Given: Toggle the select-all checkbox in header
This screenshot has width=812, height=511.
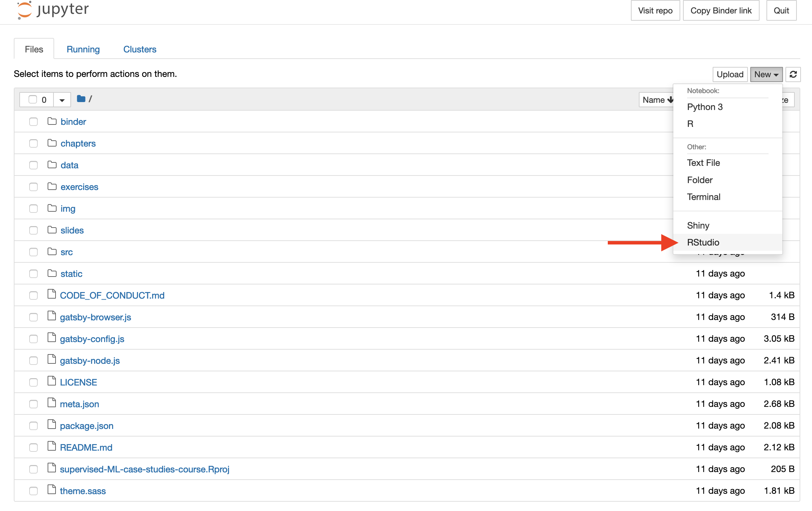Looking at the screenshot, I should pos(33,100).
